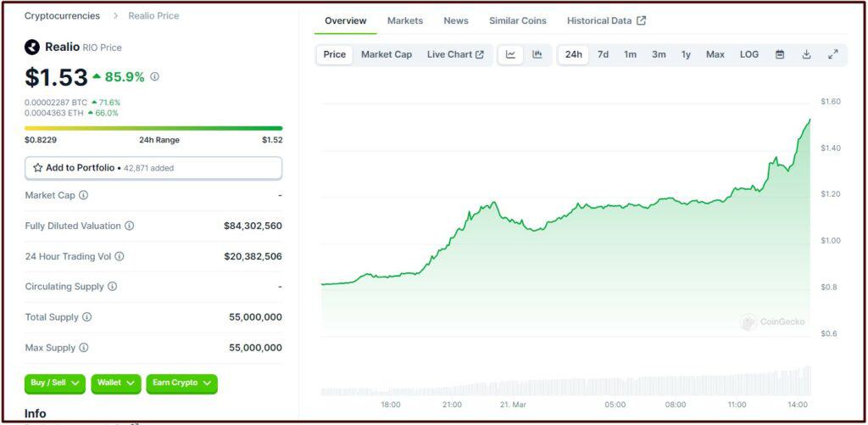The height and width of the screenshot is (425, 868).
Task: Click external link icon next to Live Chart
Action: [480, 54]
